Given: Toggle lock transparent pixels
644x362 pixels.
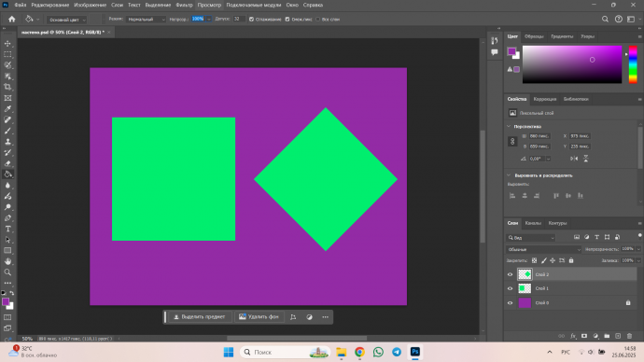Looking at the screenshot, I should (534, 260).
